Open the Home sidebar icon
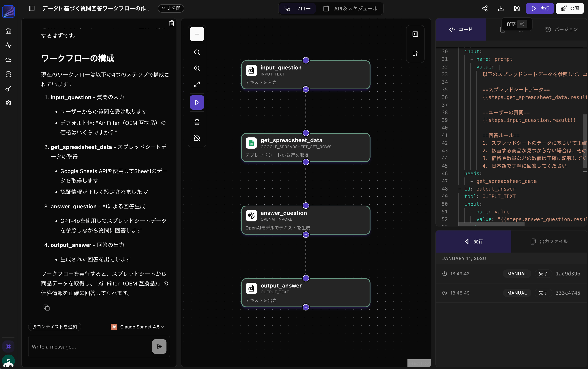This screenshot has height=369, width=588. tap(9, 31)
